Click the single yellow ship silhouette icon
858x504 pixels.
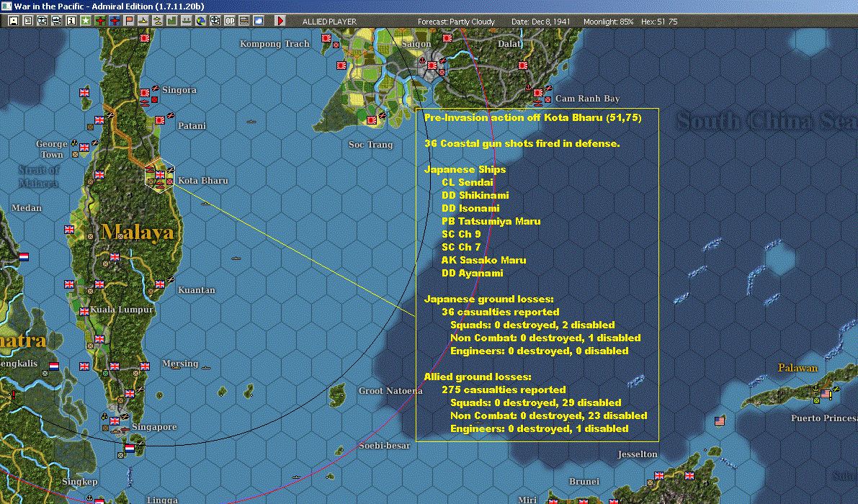tap(143, 21)
